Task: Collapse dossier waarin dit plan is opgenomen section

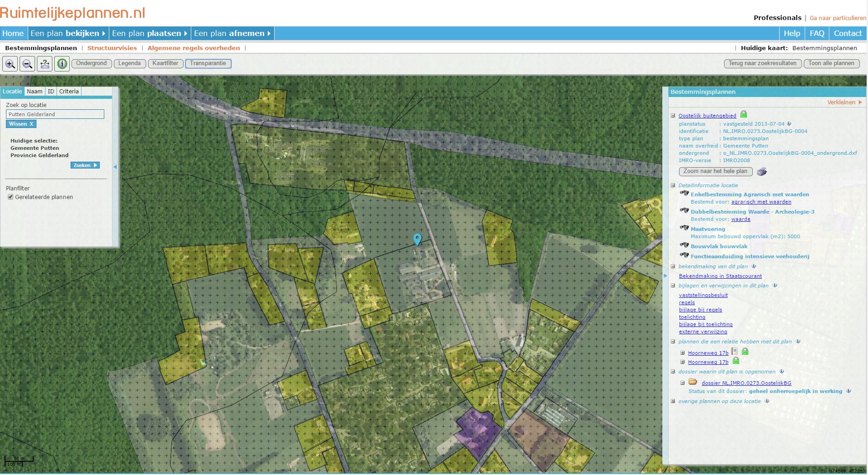Action: (x=673, y=372)
